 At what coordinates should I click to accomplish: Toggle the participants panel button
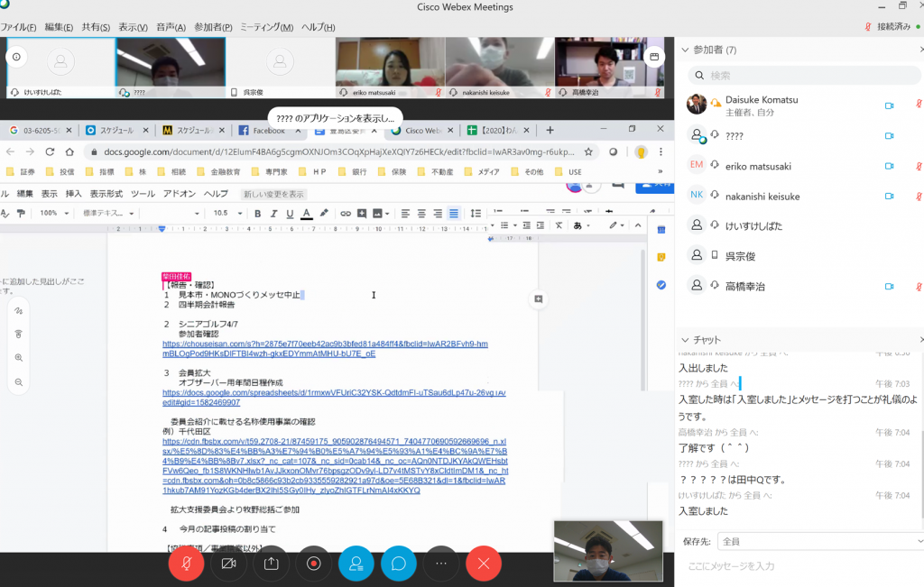[356, 564]
